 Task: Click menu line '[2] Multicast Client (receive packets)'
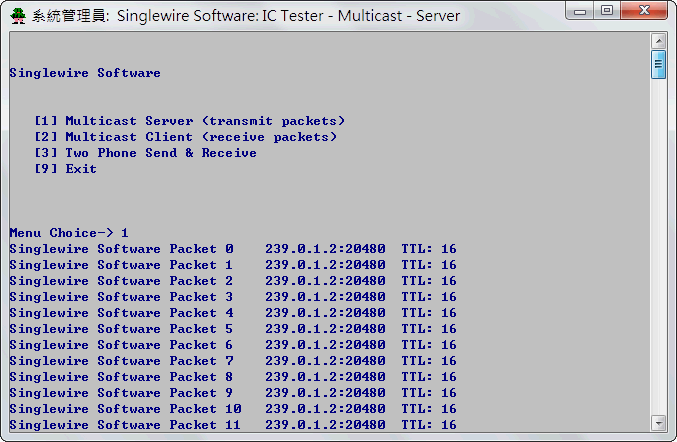pos(186,137)
